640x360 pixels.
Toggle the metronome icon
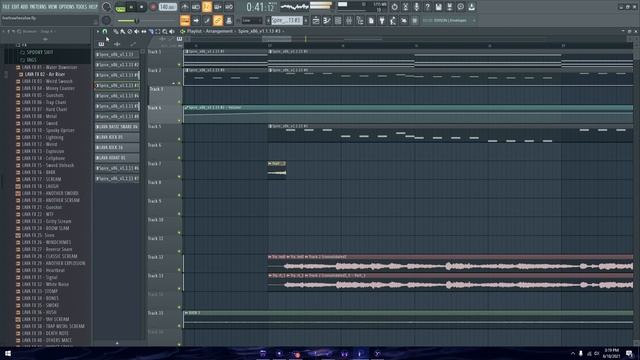point(185,7)
